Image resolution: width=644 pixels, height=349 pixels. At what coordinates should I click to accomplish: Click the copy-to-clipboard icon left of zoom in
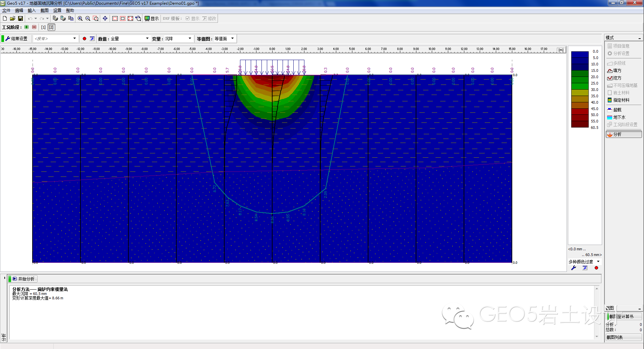pos(71,18)
